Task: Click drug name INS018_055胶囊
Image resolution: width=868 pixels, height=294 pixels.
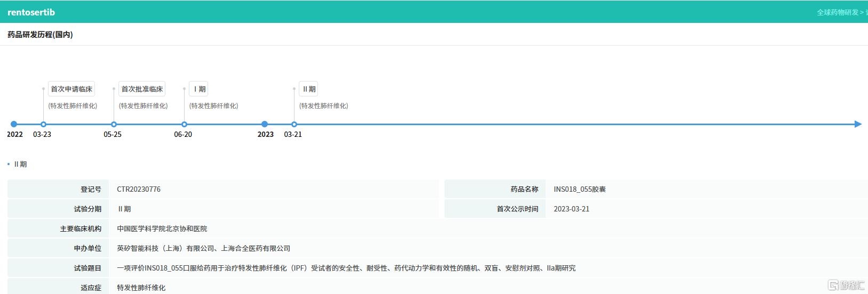Action: coord(579,189)
